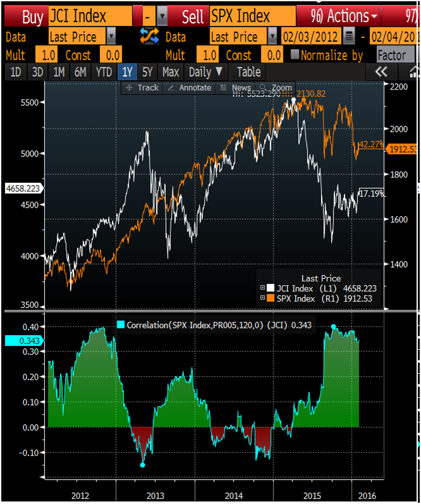Screen dimensions: 421x504
Task: Select the Max range tab
Action: pyautogui.click(x=170, y=71)
